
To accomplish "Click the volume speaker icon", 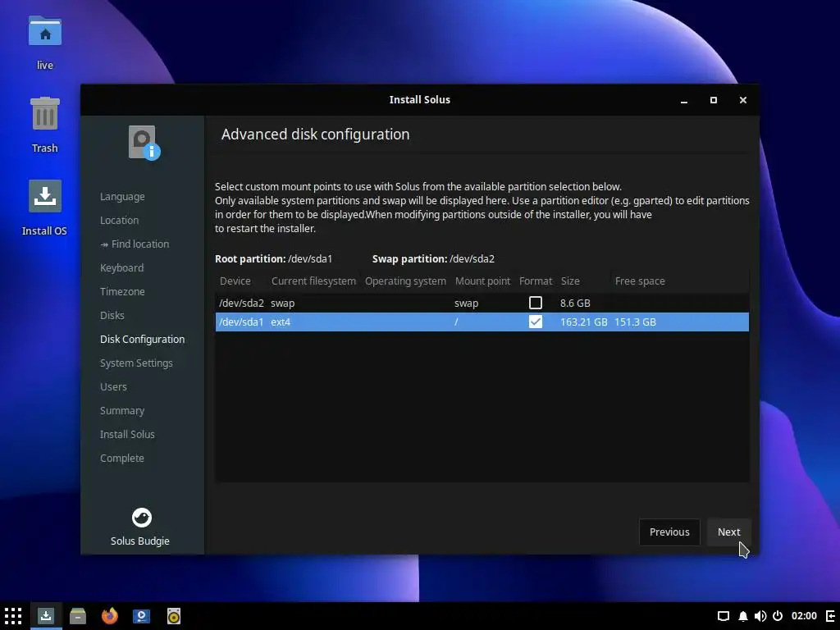I will (x=760, y=616).
